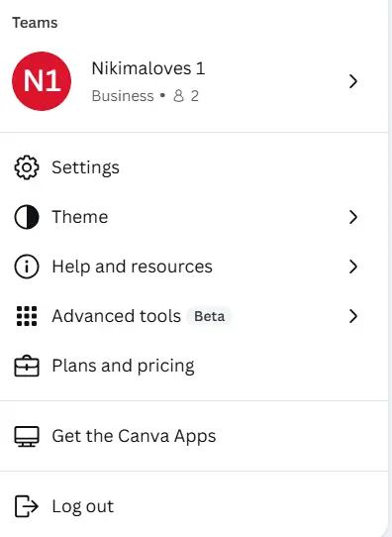Viewport: 392px width, 537px height.
Task: Click the Log out text
Action: (83, 506)
